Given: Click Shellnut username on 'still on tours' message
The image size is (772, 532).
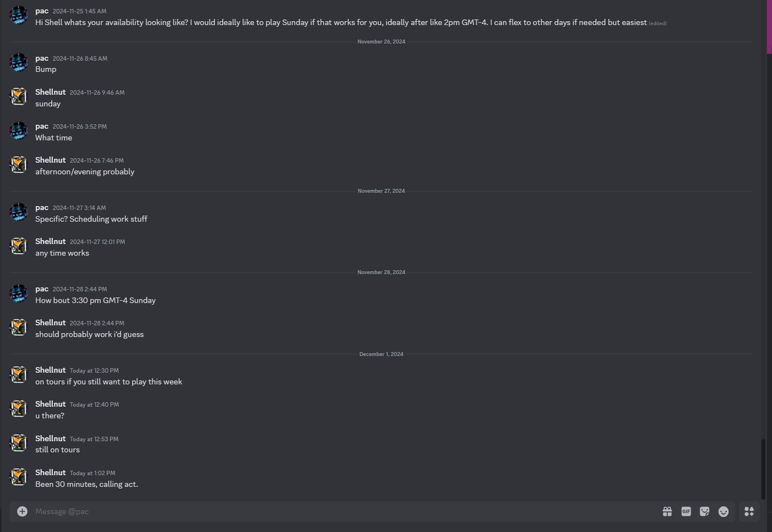Looking at the screenshot, I should click(51, 438).
